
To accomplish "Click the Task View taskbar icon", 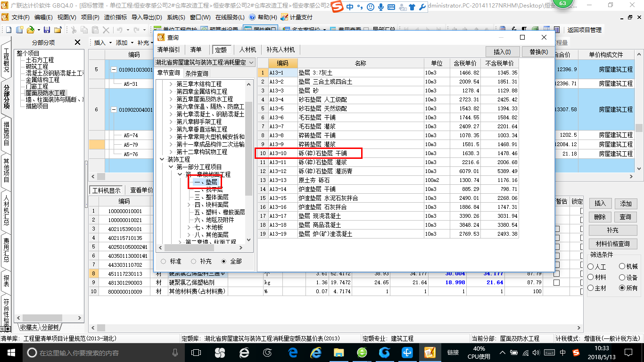I will (x=196, y=352).
